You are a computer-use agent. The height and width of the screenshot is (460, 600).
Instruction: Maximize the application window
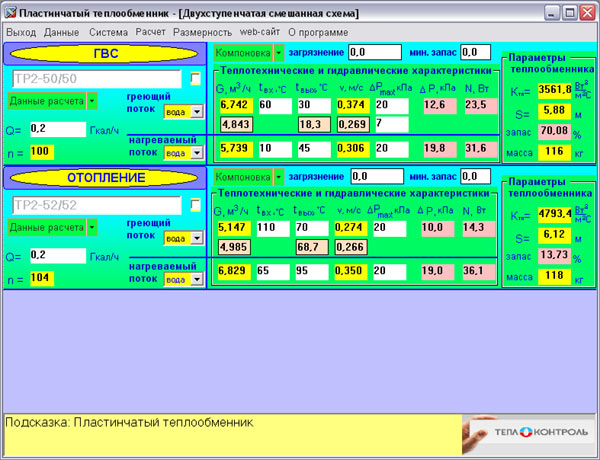coord(568,12)
